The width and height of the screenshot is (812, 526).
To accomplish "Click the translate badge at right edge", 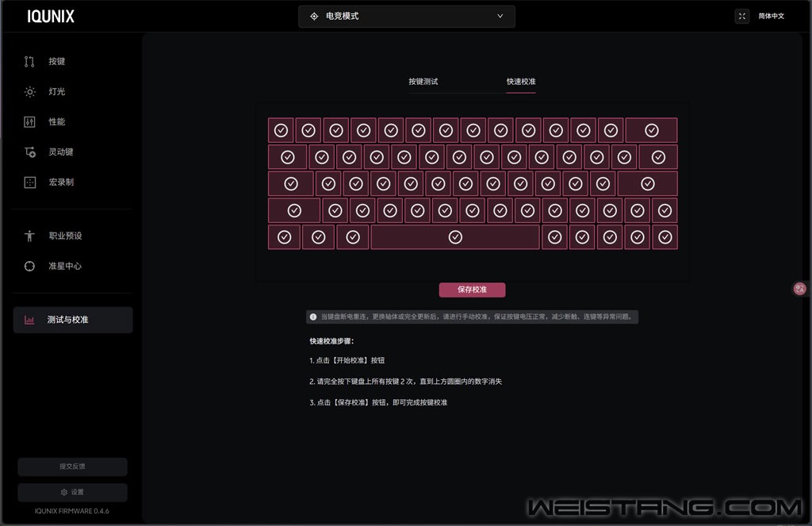I will pyautogui.click(x=800, y=289).
